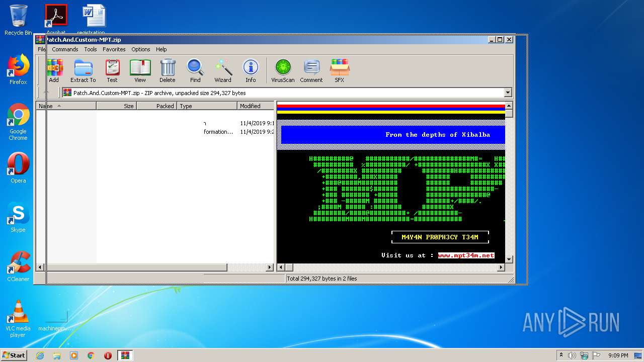Sort file list by Name column
Image resolution: width=644 pixels, height=362 pixels.
point(66,106)
